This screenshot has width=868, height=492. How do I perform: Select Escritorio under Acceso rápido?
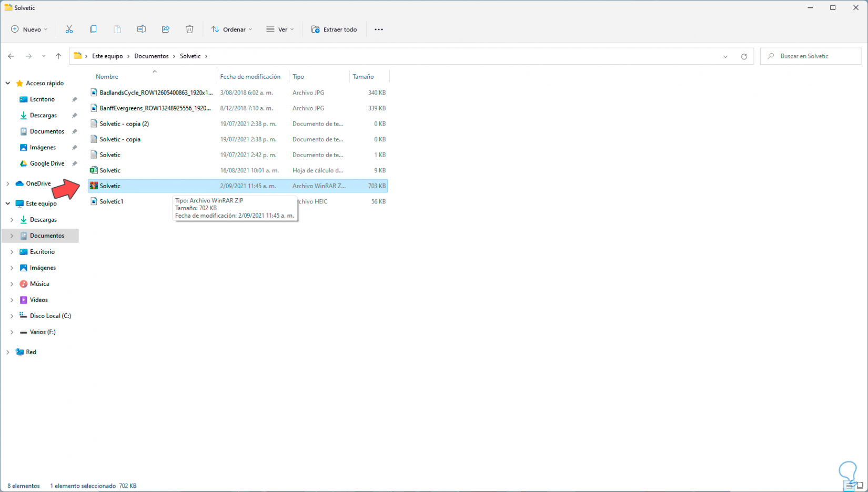tap(43, 99)
